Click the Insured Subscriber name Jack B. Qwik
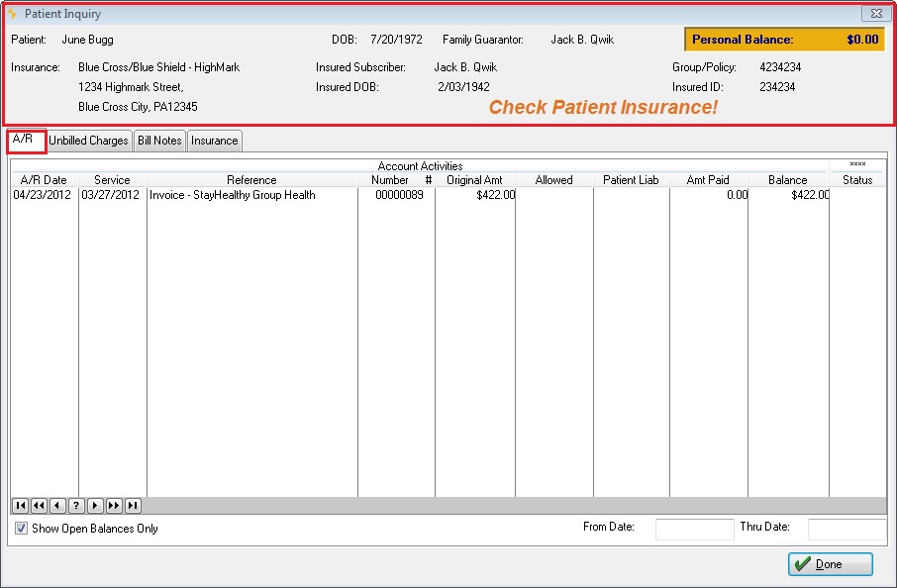 [465, 67]
